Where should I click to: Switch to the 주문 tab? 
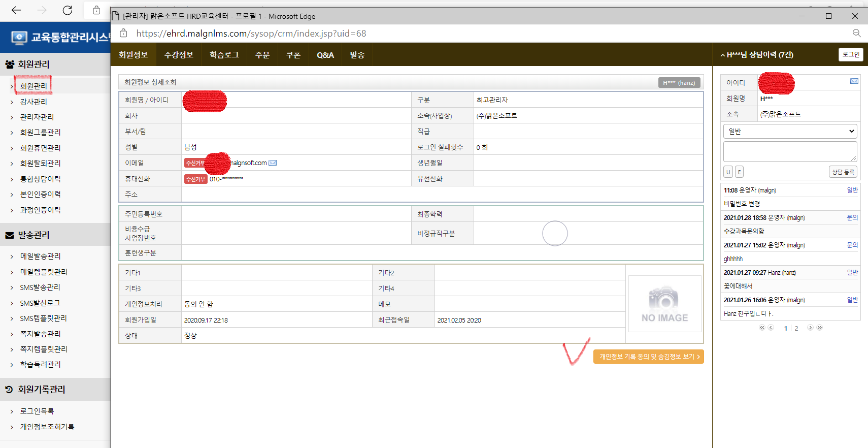pos(262,55)
